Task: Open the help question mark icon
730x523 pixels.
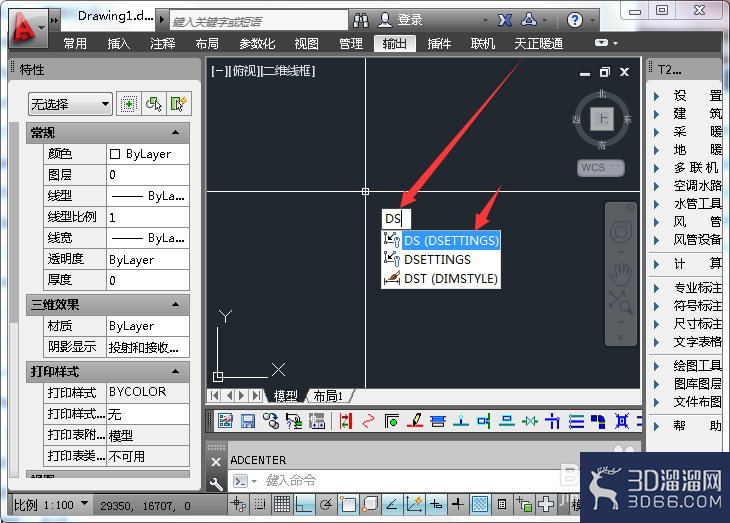Action: coord(575,20)
